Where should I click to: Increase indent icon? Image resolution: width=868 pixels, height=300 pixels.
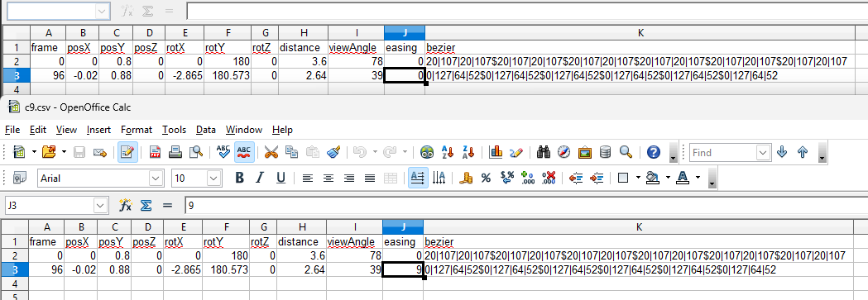(597, 178)
